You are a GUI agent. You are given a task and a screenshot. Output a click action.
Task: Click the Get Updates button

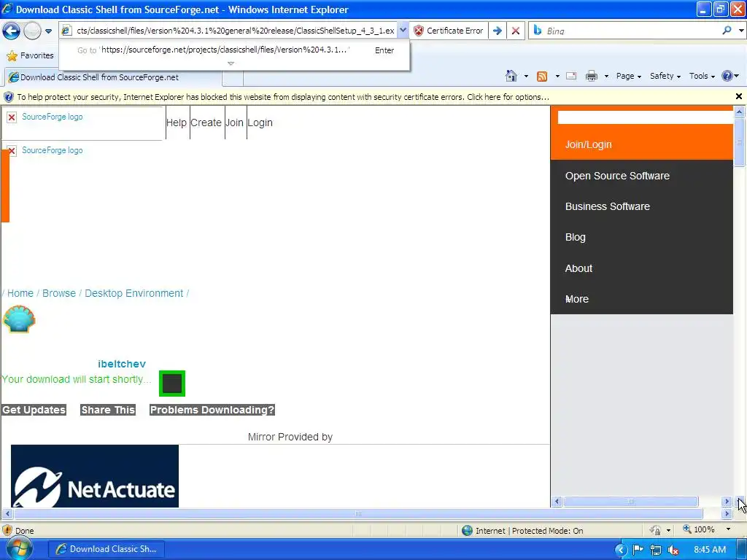34,410
